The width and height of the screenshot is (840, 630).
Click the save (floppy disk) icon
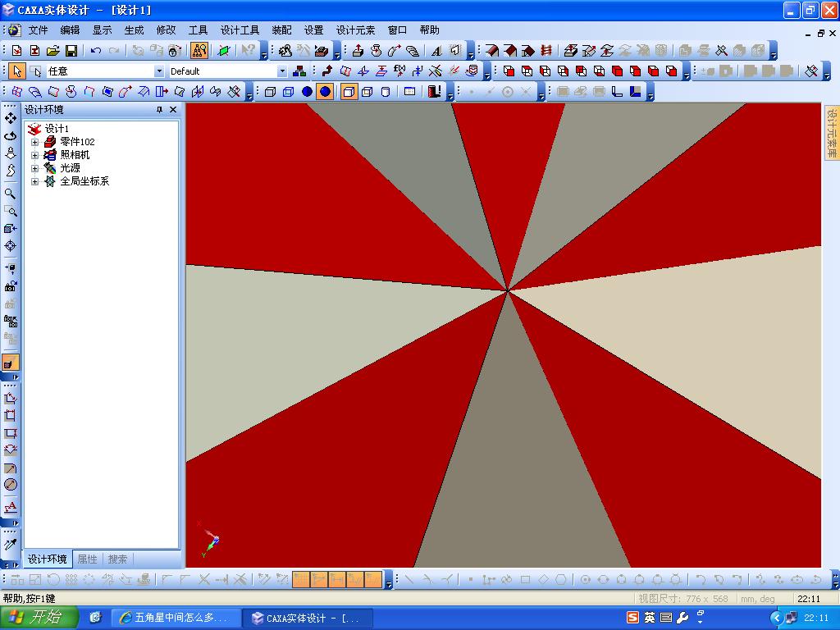(71, 51)
